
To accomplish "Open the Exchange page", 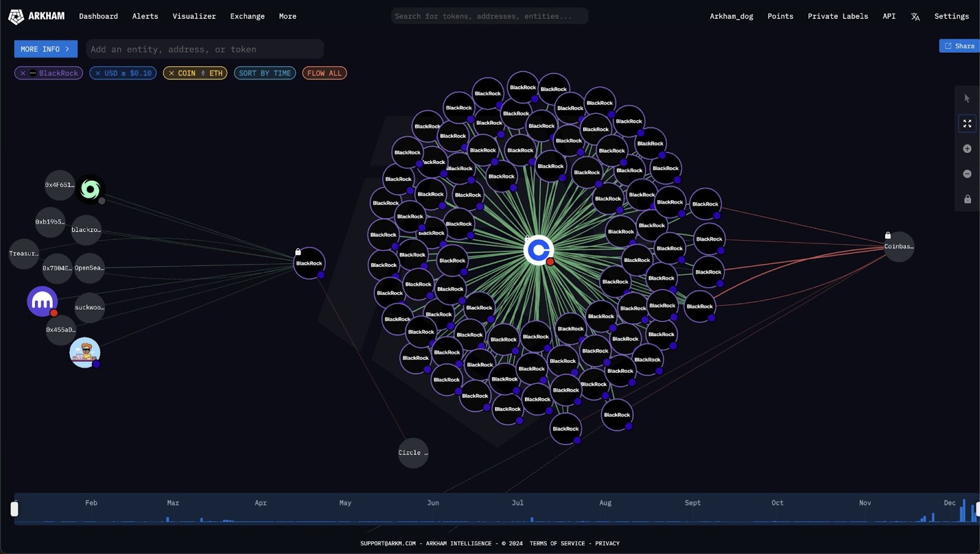I will pos(247,17).
